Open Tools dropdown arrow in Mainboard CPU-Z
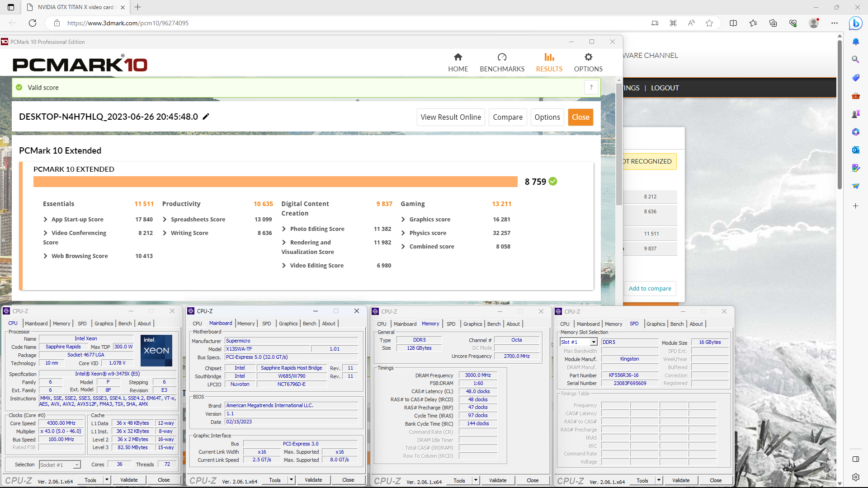Image resolution: width=868 pixels, height=488 pixels. (291, 480)
